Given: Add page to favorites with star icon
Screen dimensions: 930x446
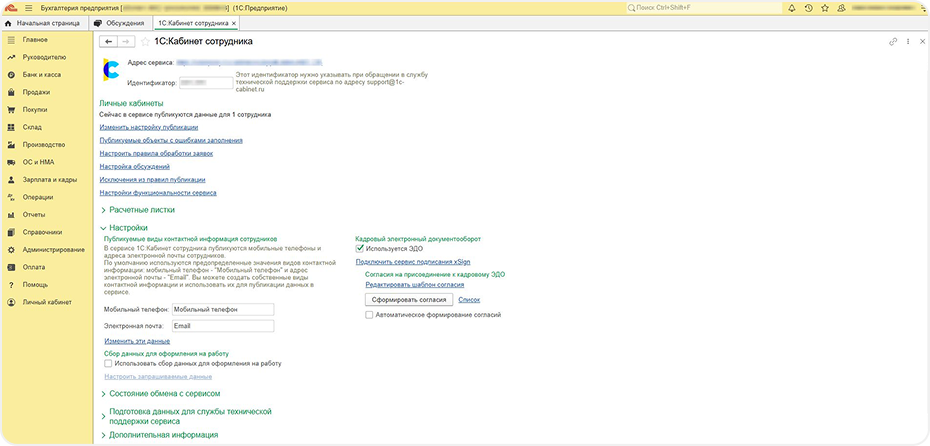Looking at the screenshot, I should (x=145, y=42).
